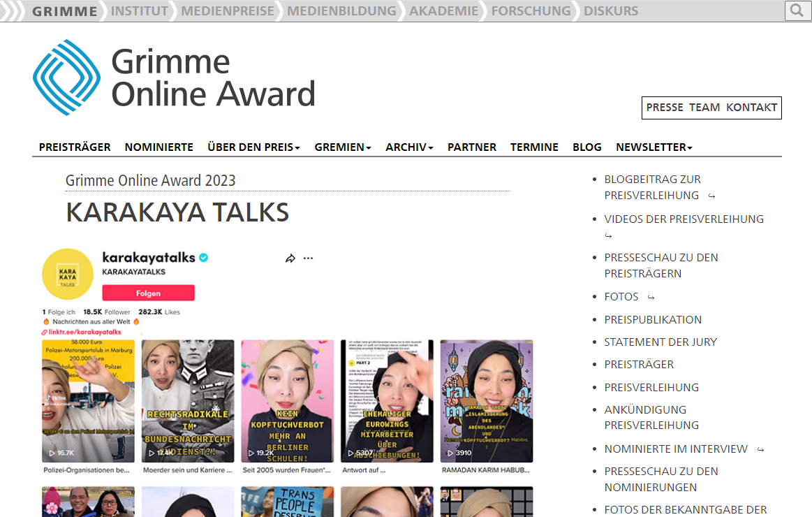This screenshot has width=812, height=517.
Task: Expand the Über den Preis dropdown
Action: coord(253,147)
